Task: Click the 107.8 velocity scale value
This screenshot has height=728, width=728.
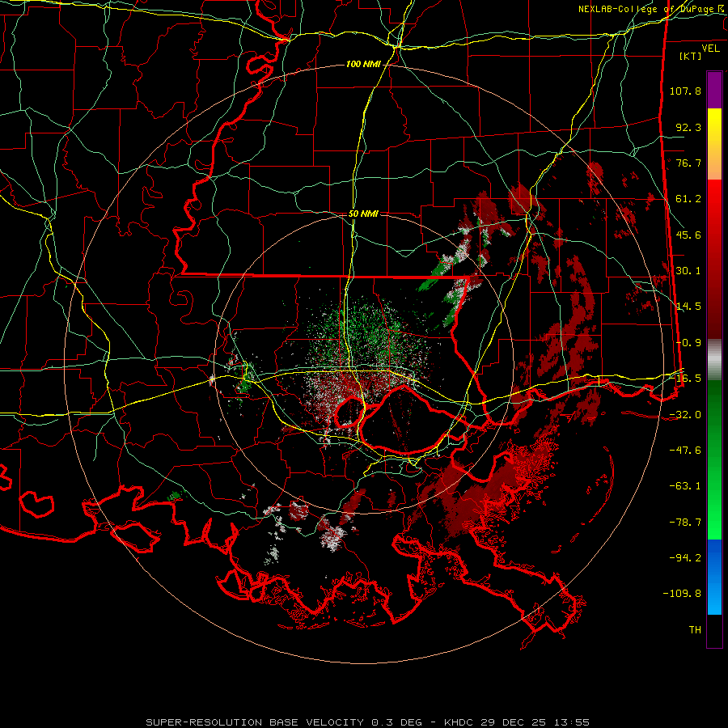Action: point(685,91)
